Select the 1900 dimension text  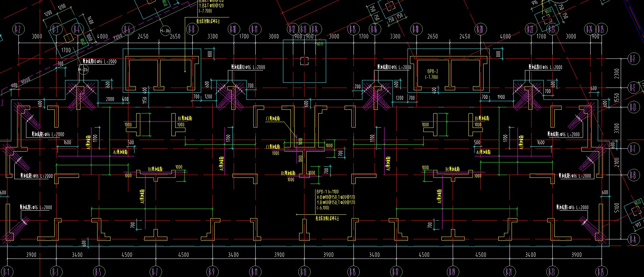[x=501, y=97]
